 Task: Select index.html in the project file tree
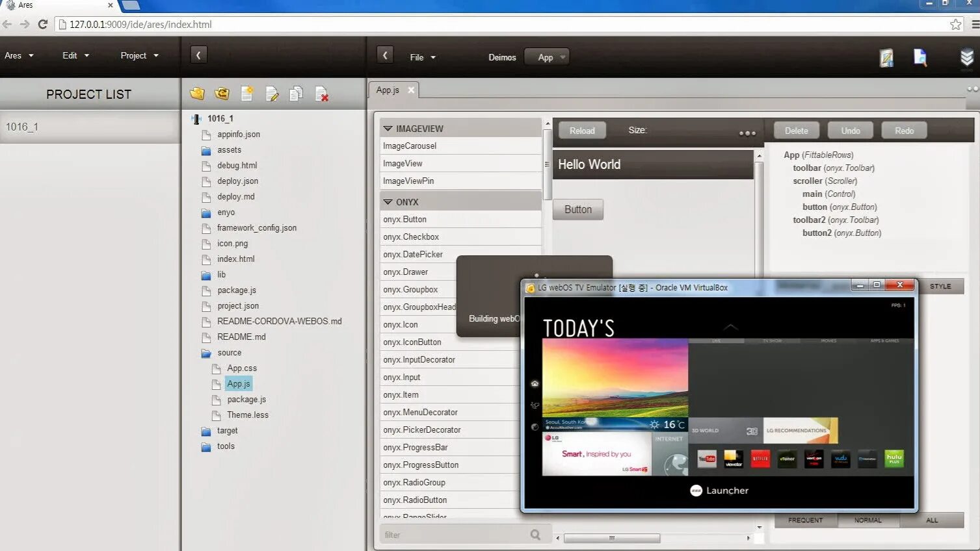click(x=235, y=259)
